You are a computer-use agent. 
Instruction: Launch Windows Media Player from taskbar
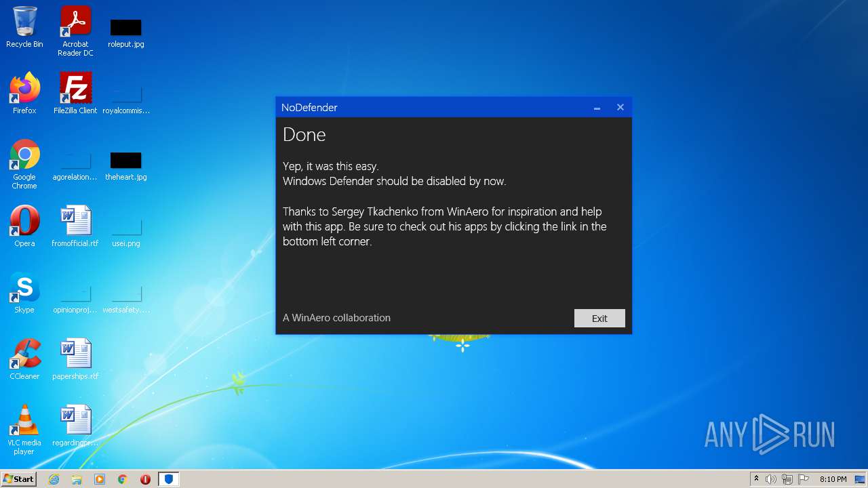tap(100, 479)
